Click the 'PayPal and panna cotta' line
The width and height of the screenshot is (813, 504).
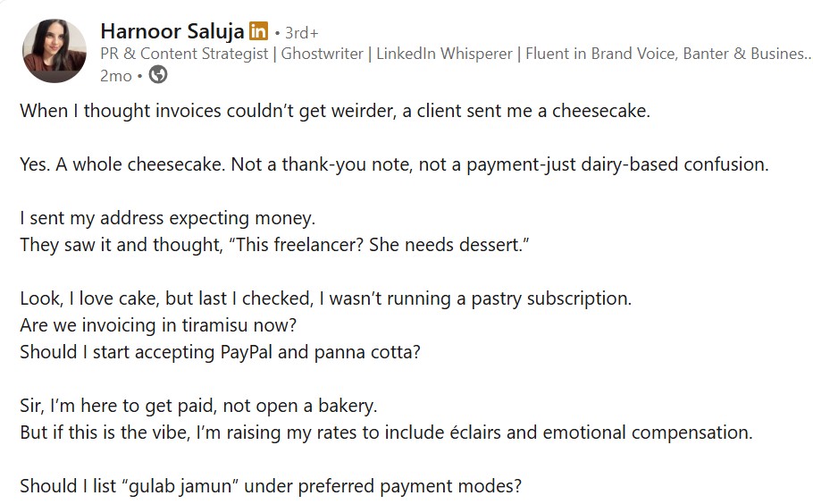point(220,352)
